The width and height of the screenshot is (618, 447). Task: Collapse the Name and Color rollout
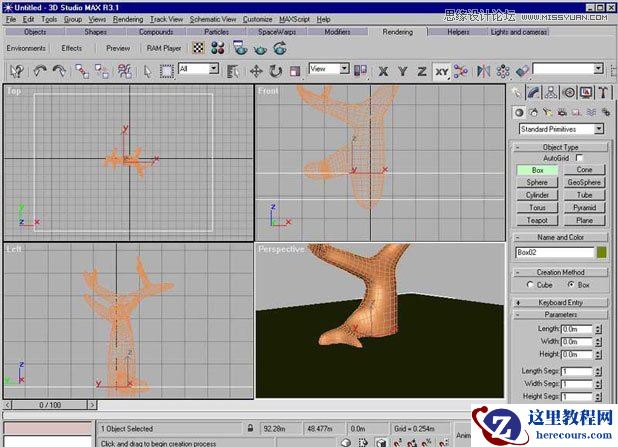tap(560, 237)
